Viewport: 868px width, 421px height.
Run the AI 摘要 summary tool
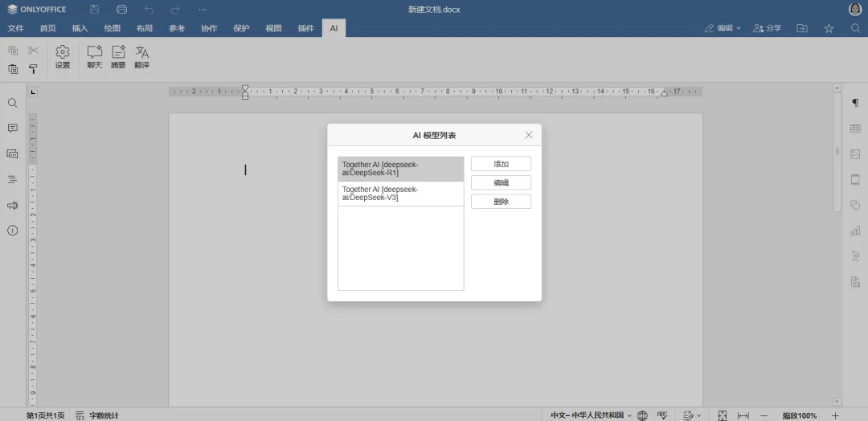pos(118,58)
